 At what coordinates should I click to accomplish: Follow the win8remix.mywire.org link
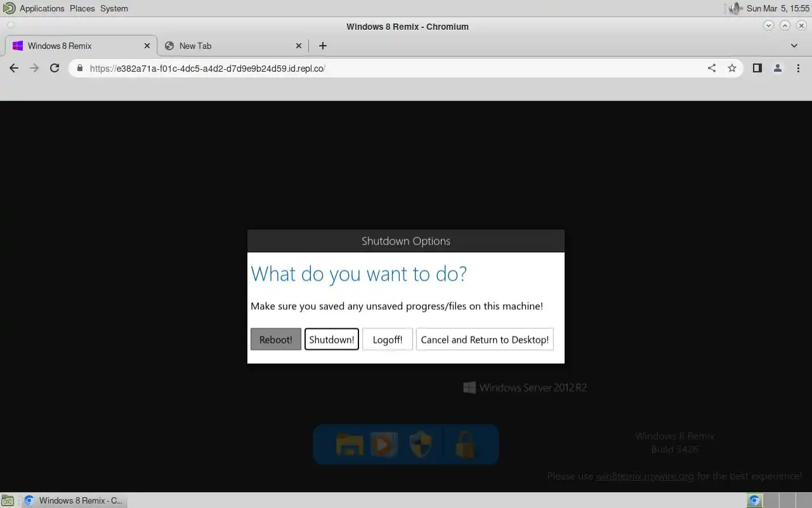(645, 476)
